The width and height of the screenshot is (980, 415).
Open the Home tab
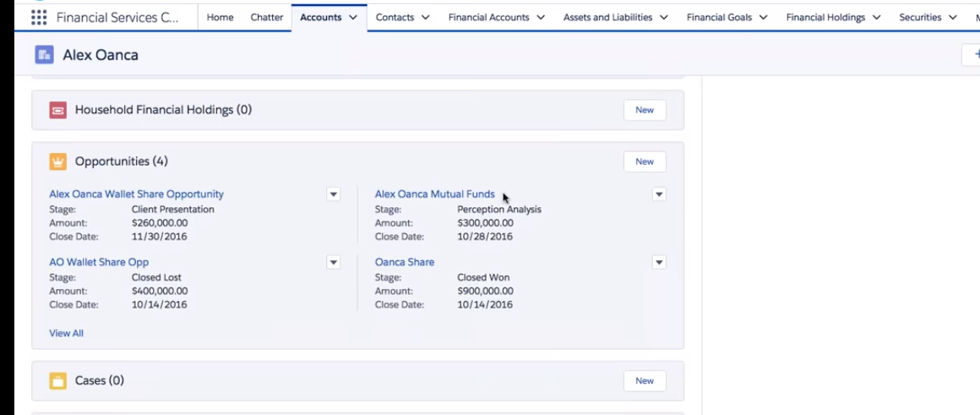point(220,18)
